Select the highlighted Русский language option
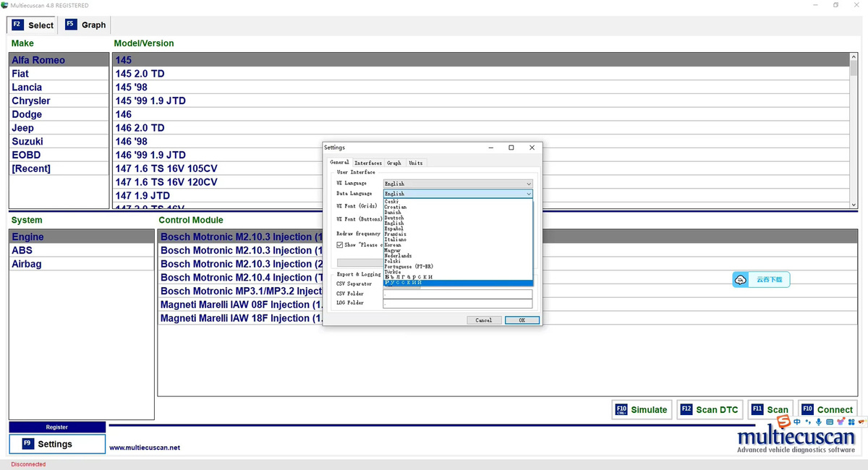 [458, 283]
